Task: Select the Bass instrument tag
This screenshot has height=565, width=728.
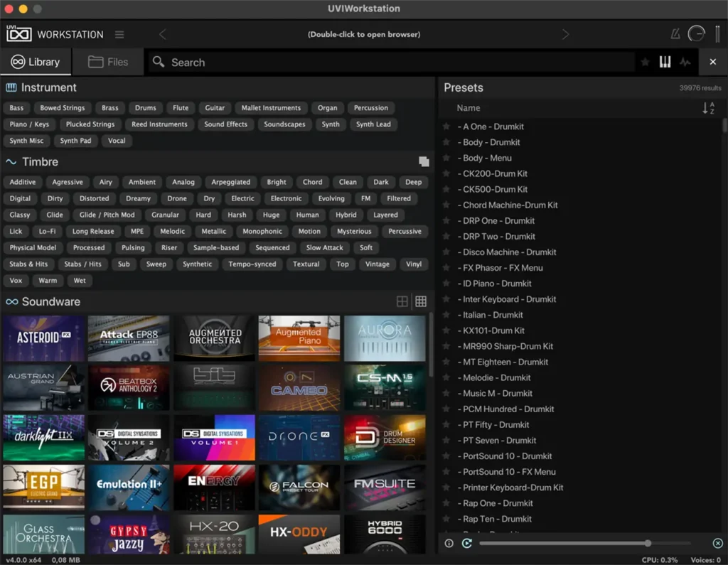Action: (16, 108)
